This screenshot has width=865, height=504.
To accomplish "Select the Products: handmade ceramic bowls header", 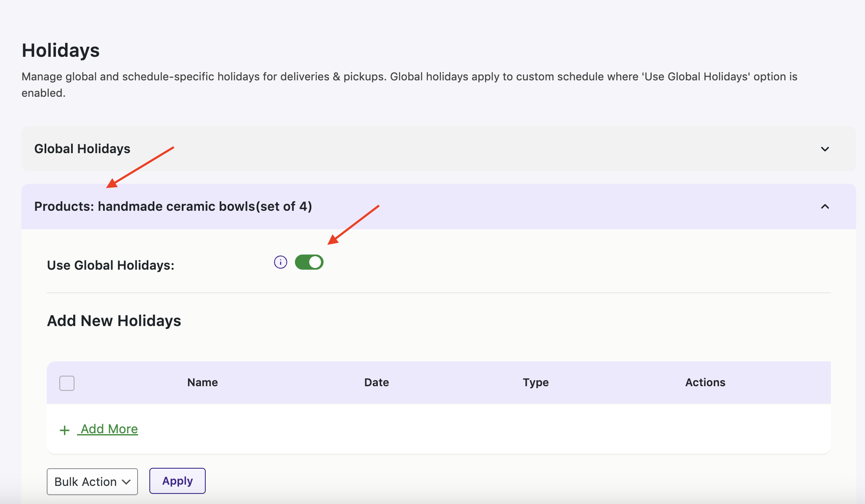I will 173,207.
